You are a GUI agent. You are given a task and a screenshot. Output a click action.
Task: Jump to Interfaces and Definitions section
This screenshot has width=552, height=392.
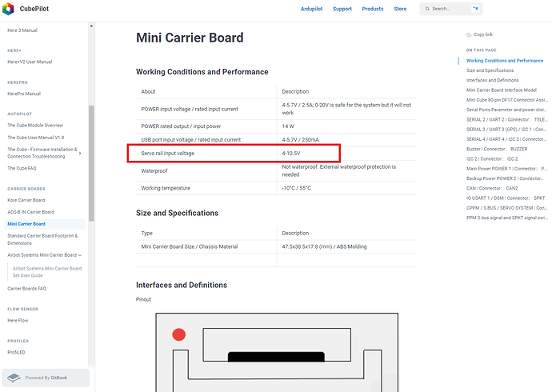click(493, 81)
